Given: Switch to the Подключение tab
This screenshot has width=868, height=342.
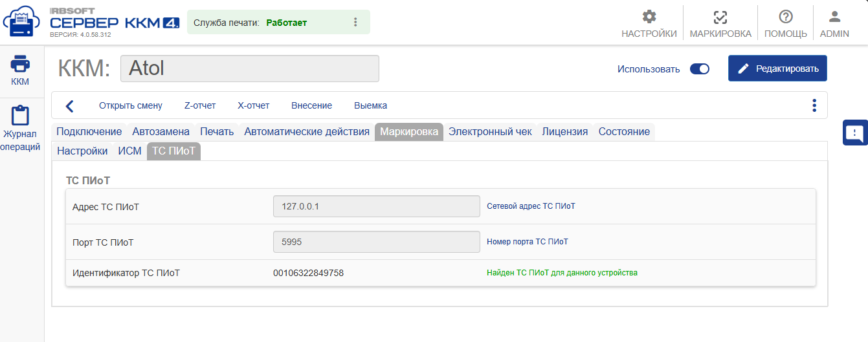Looking at the screenshot, I should 89,132.
